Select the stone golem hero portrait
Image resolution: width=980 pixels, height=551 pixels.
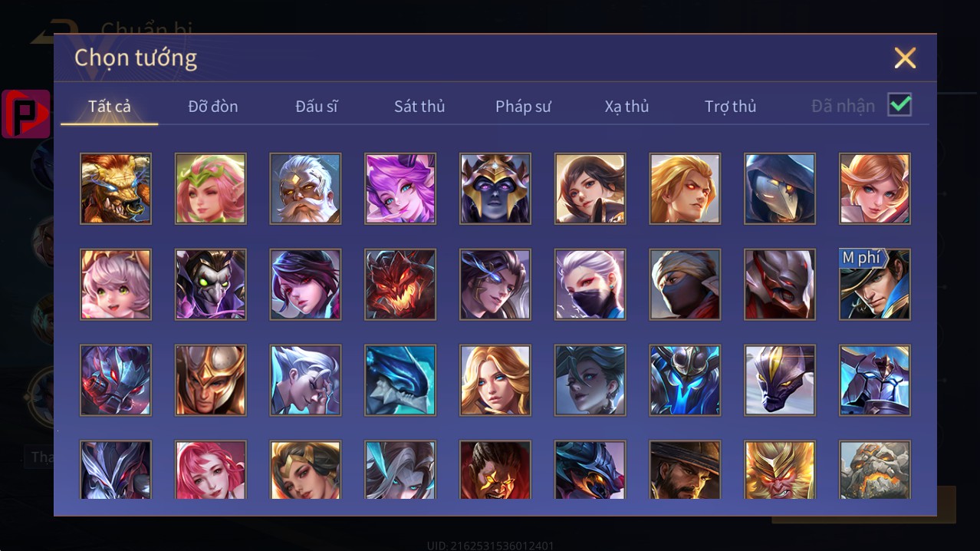click(x=875, y=470)
